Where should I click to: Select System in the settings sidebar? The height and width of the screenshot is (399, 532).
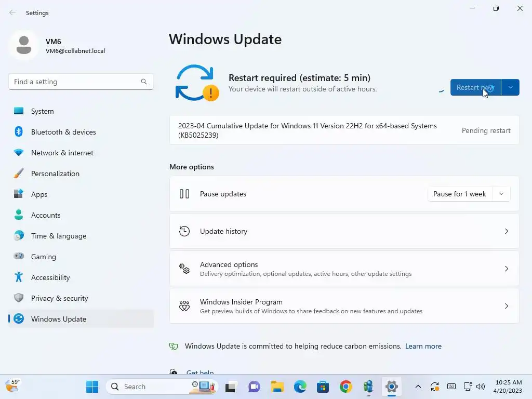tap(81, 111)
